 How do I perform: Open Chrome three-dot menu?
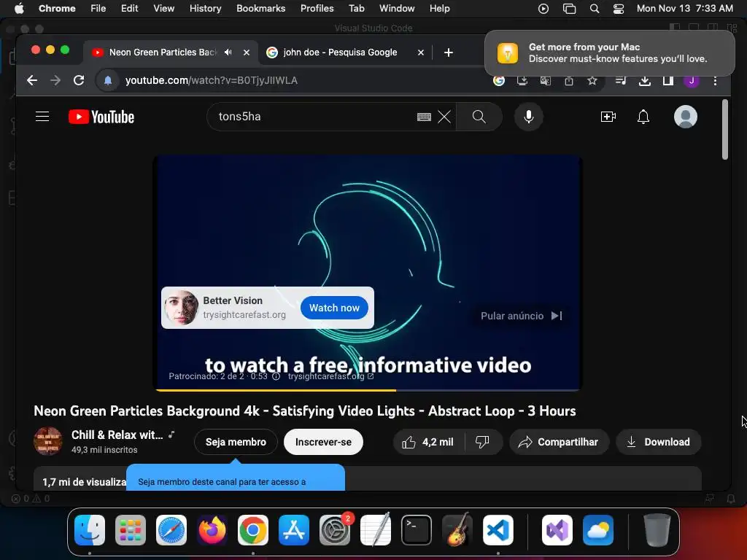[715, 80]
